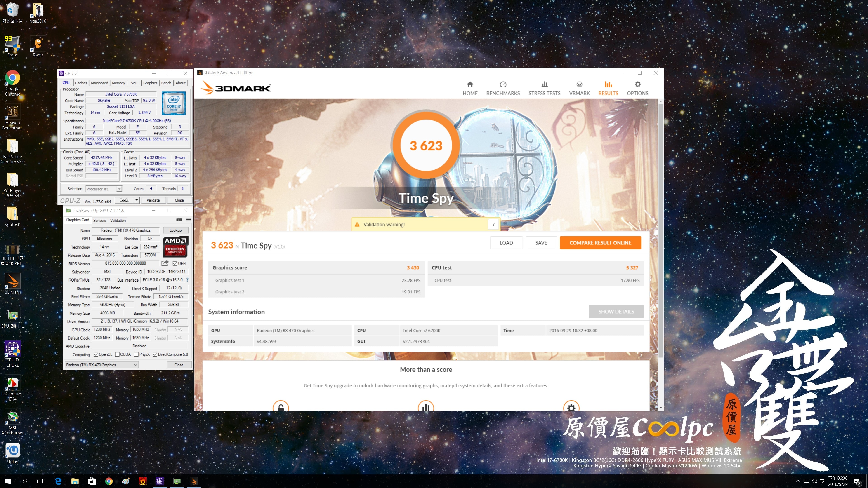Open GPU-Z hamburger menu icon
The height and width of the screenshot is (488, 868).
188,220
